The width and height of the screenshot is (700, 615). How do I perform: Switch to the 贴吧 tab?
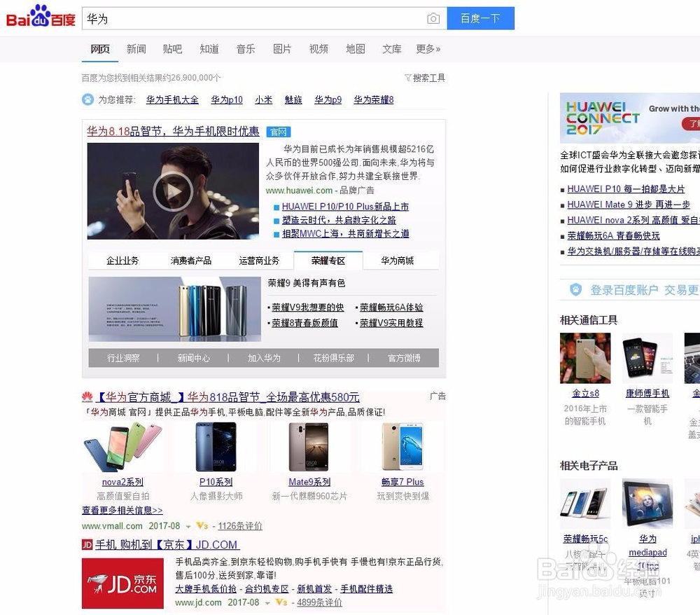172,49
